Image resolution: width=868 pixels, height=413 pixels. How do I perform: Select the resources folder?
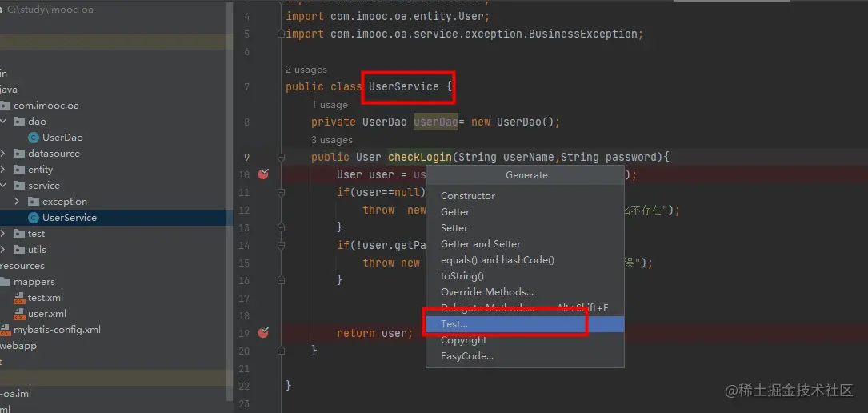click(22, 266)
